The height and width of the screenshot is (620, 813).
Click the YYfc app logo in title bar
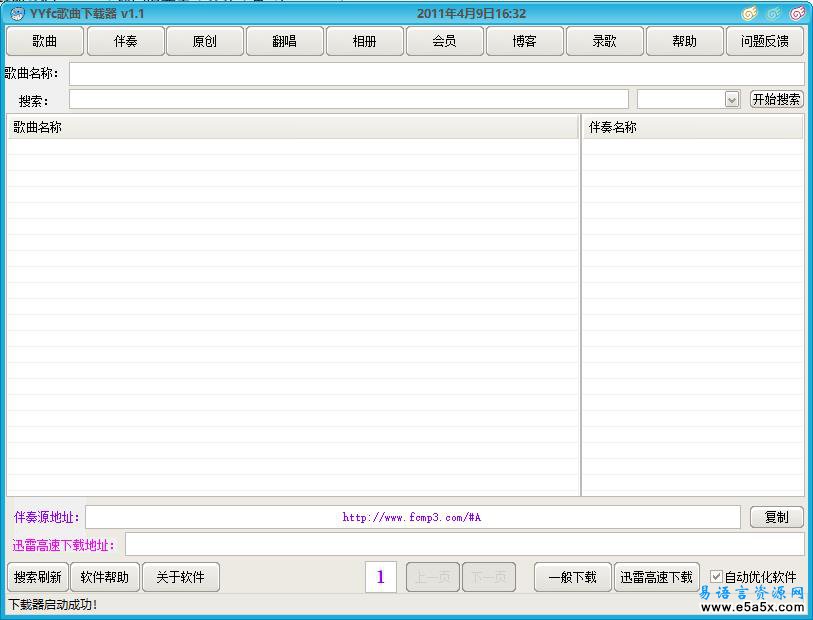pyautogui.click(x=14, y=13)
